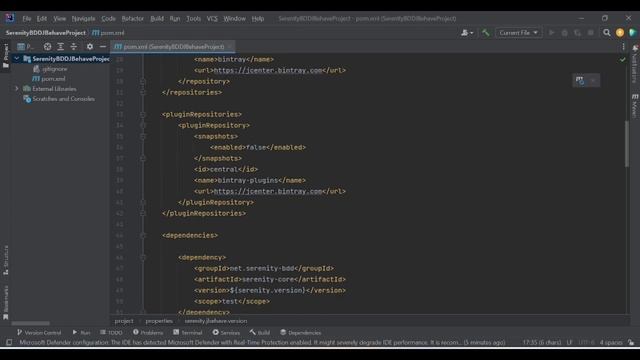Screen dimensions: 640x360
Task: Open the Structure tool window sidebar tab
Action: pos(6,260)
